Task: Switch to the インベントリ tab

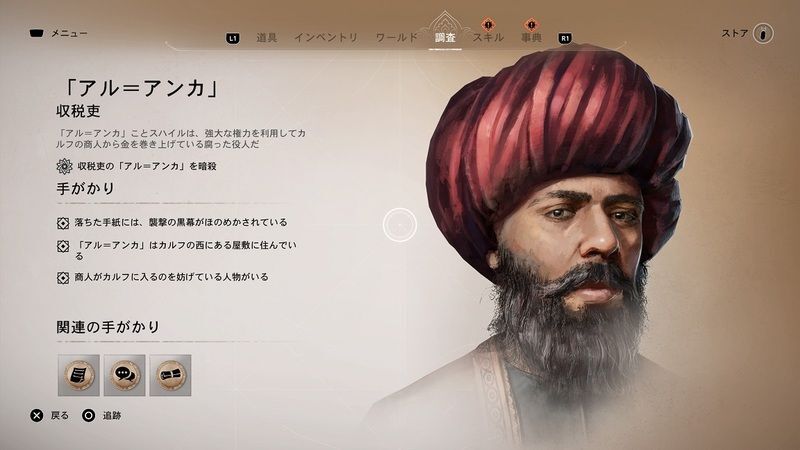Action: click(x=326, y=38)
